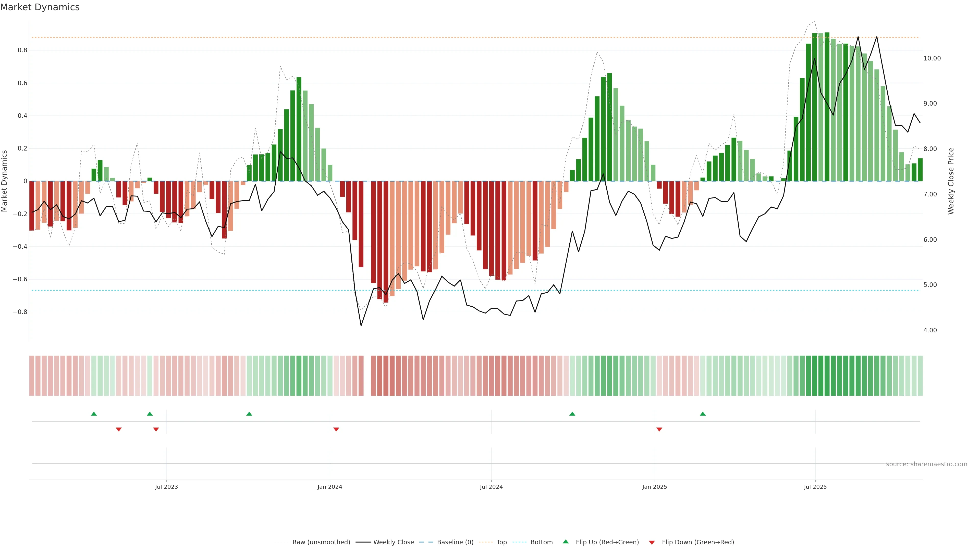Click Flip Down marker just after Jan 2024
The width and height of the screenshot is (980, 551).
tap(336, 429)
